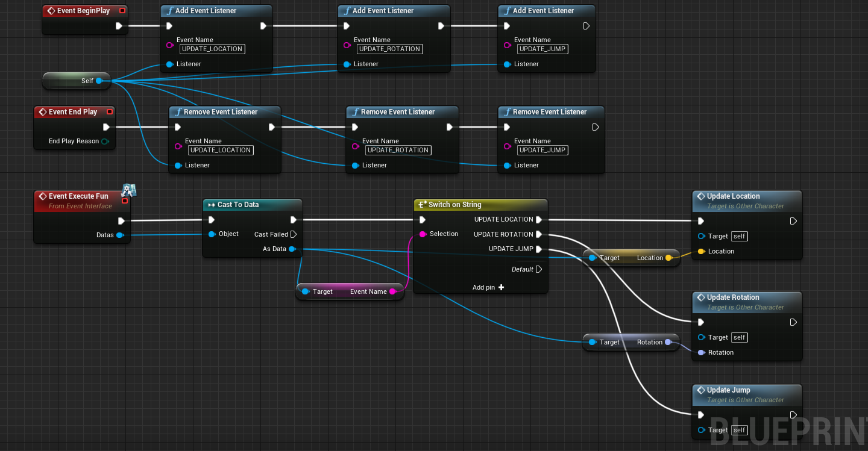868x451 pixels.
Task: Select the Update Jump node title
Action: coord(728,390)
